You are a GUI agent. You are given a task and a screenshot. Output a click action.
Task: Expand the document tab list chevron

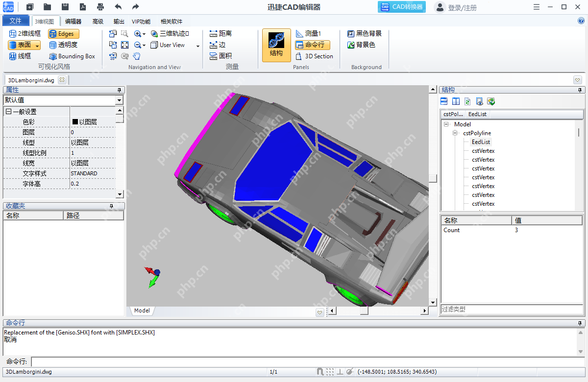click(578, 80)
